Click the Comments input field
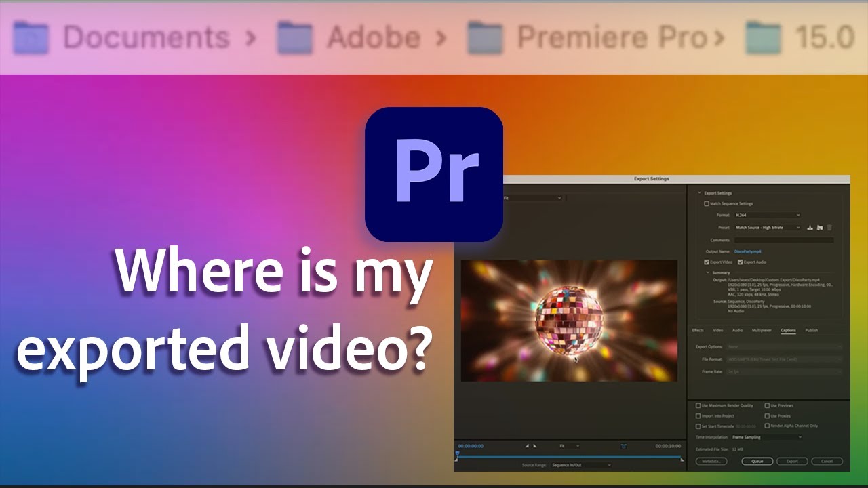This screenshot has height=488, width=868. 784,240
